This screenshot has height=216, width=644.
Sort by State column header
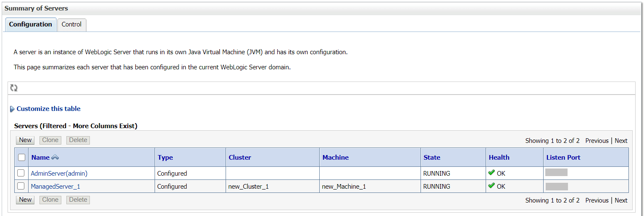tap(432, 158)
